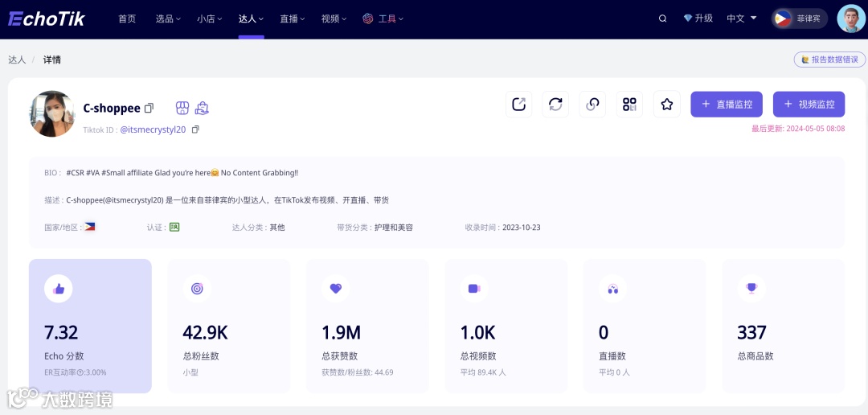Screen dimensions: 868x415
Task: Click 报告数据错误 button
Action: click(x=829, y=60)
